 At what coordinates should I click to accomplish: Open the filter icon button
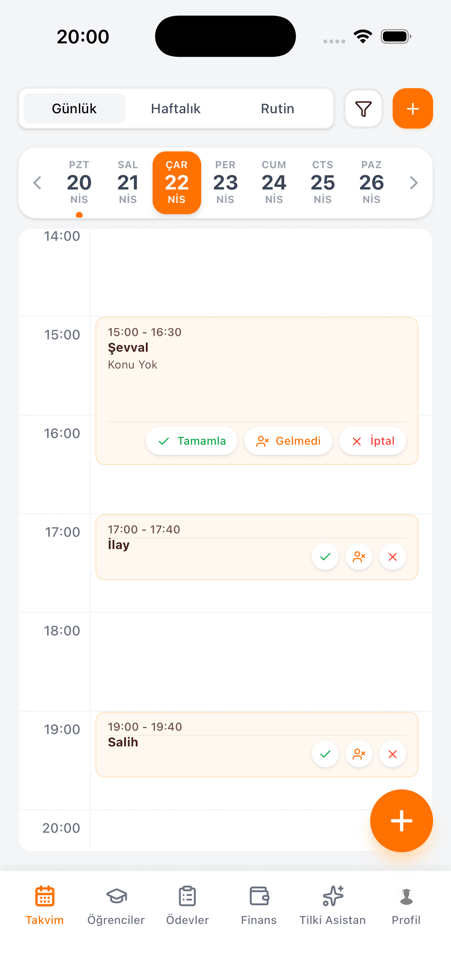[x=363, y=109]
